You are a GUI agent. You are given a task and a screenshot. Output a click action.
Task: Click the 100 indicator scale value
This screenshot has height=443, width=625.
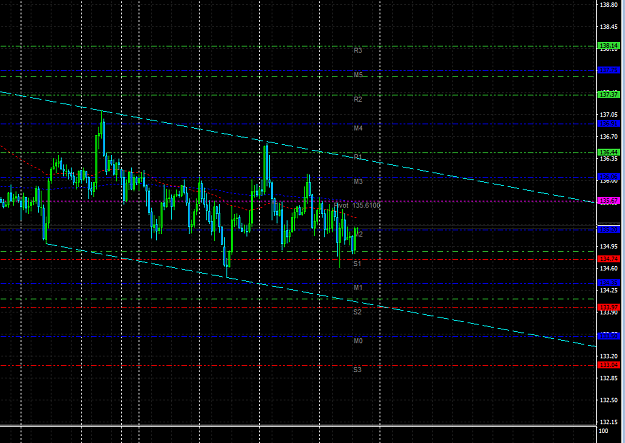604,431
